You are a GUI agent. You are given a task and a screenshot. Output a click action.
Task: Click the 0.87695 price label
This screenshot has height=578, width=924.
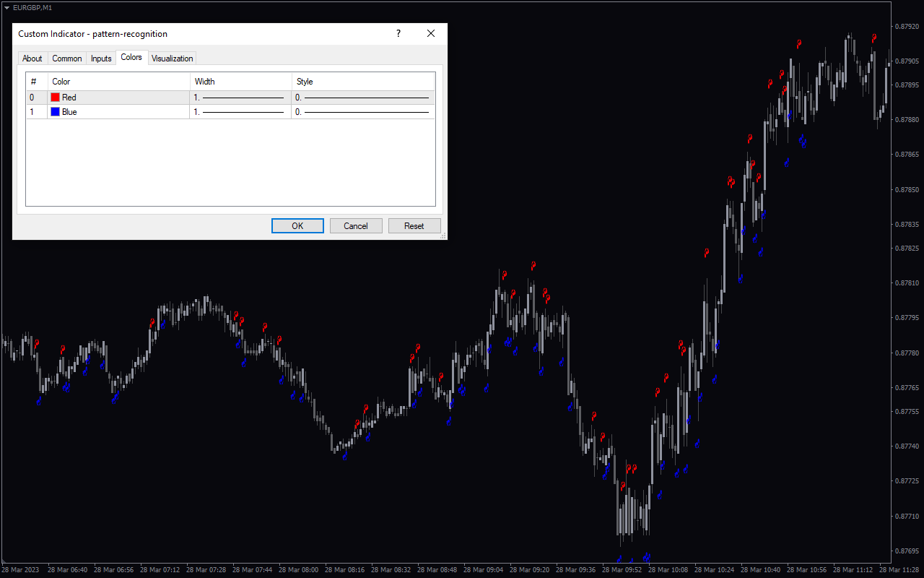pos(906,551)
